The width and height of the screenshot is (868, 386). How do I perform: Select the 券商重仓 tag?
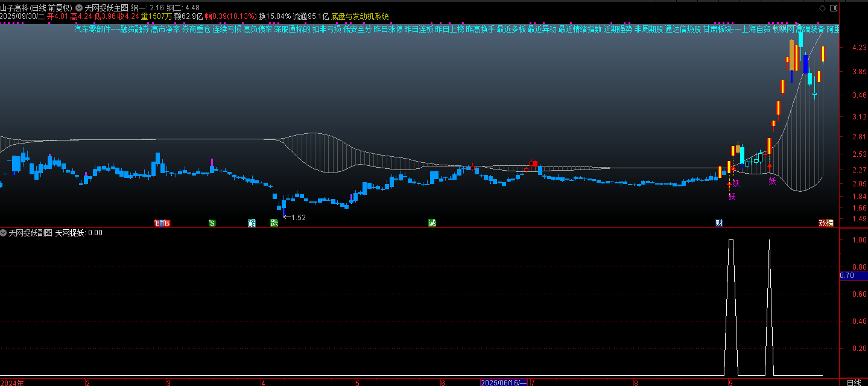tap(196, 29)
